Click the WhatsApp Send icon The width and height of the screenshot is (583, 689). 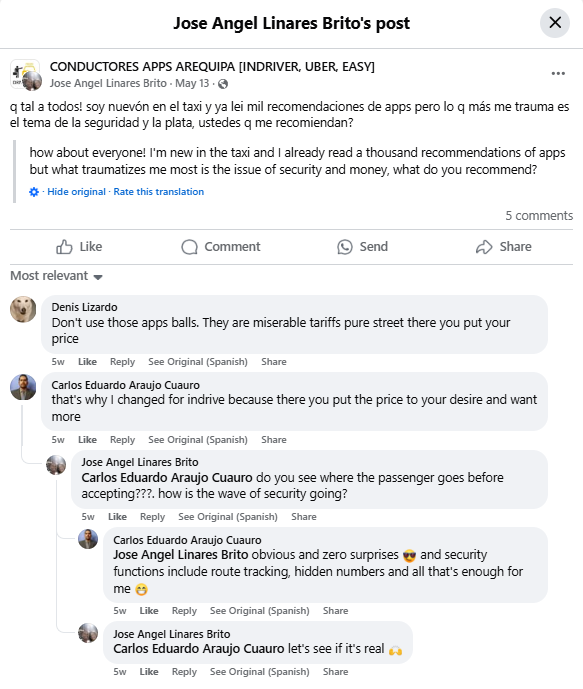[345, 247]
